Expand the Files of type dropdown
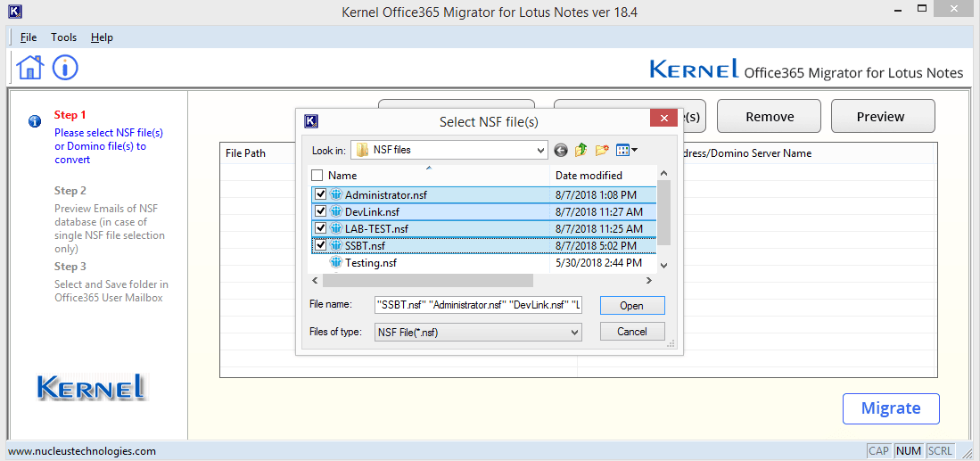The width and height of the screenshot is (980, 461). [x=575, y=333]
